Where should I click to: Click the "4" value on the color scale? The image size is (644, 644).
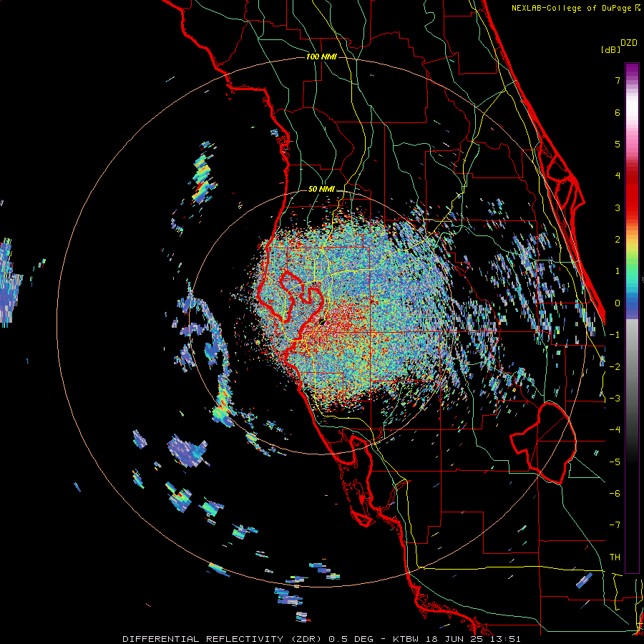pyautogui.click(x=618, y=176)
